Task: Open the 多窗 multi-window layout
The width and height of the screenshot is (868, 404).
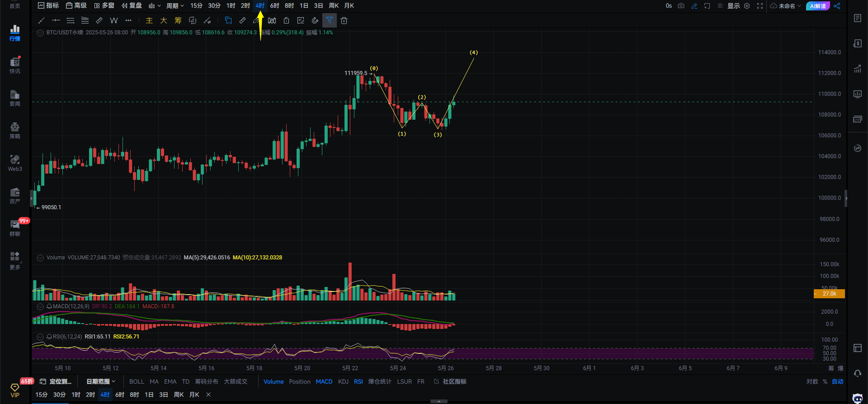Action: (104, 5)
